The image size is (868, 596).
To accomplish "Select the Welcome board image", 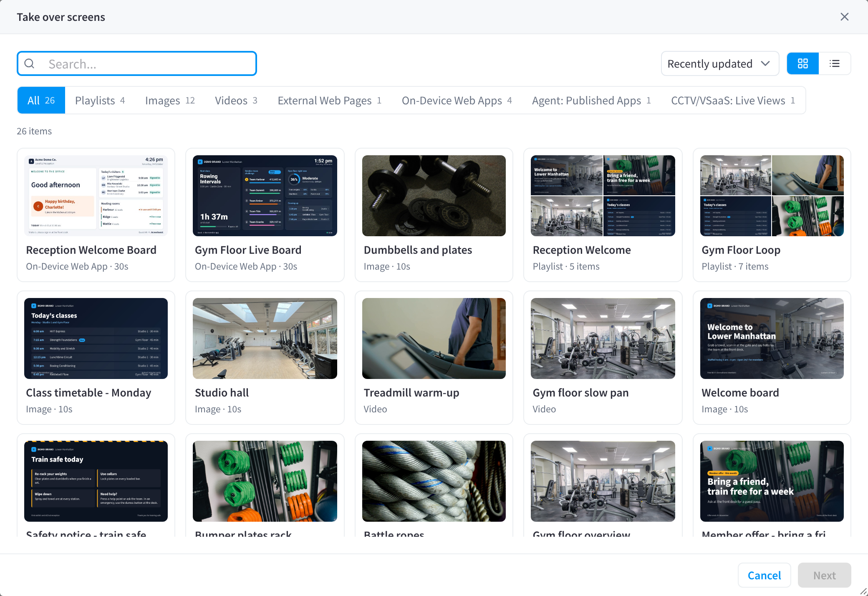I will coord(772,338).
